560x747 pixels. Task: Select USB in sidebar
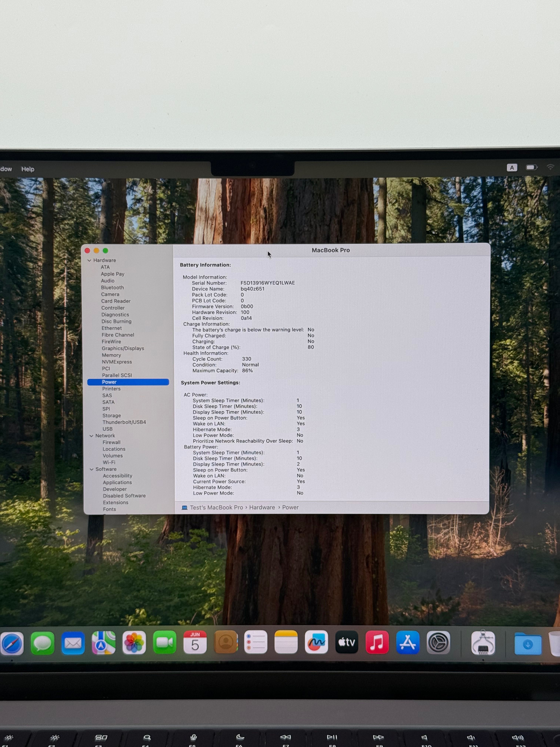108,429
